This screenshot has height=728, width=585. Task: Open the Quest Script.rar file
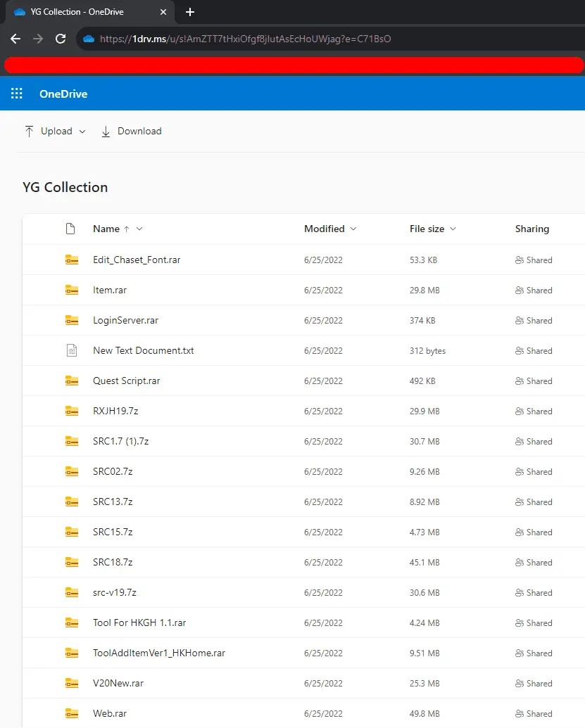(127, 381)
